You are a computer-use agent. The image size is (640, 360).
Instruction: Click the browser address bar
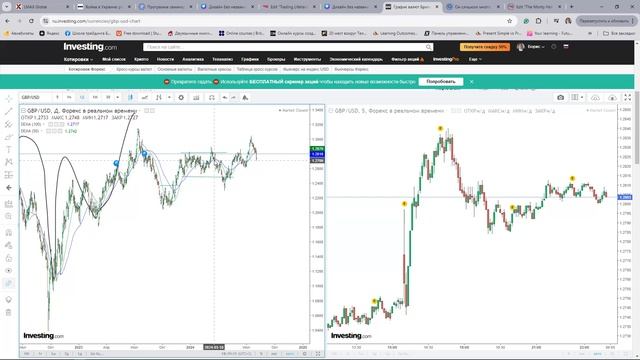[x=278, y=21]
